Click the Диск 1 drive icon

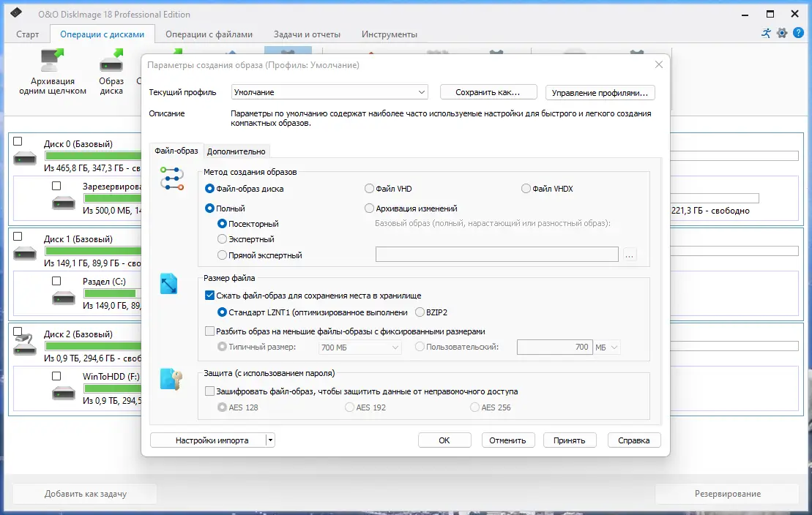click(25, 253)
